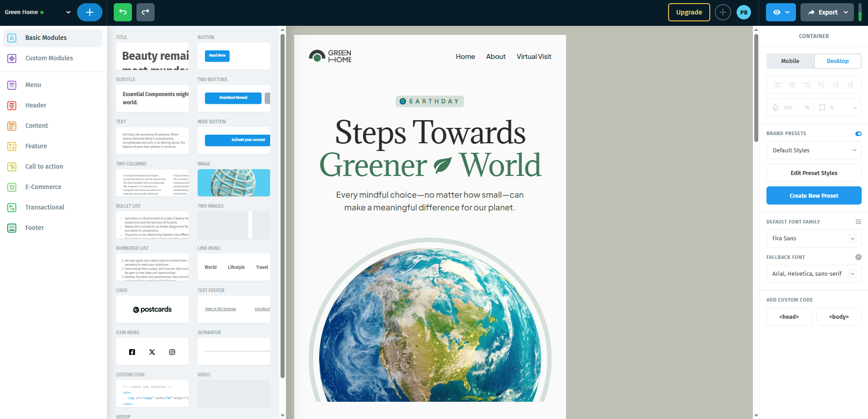
Task: Select the Two Buttons module thumbnail
Action: (234, 98)
